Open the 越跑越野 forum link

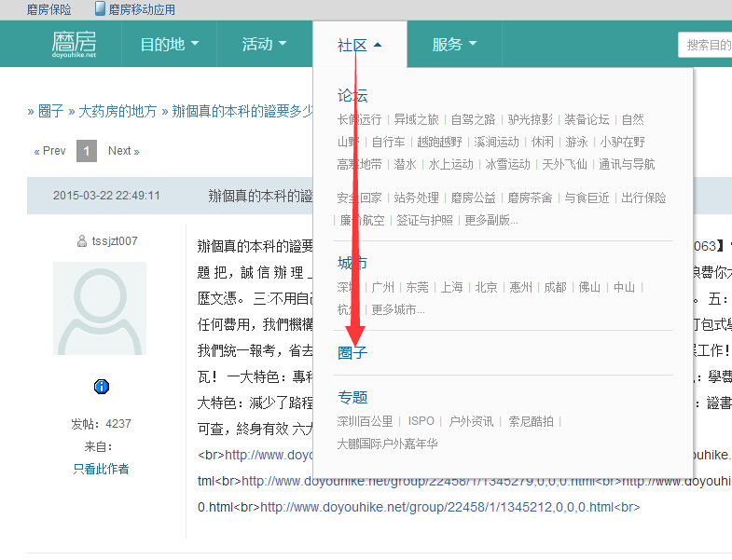pos(439,142)
